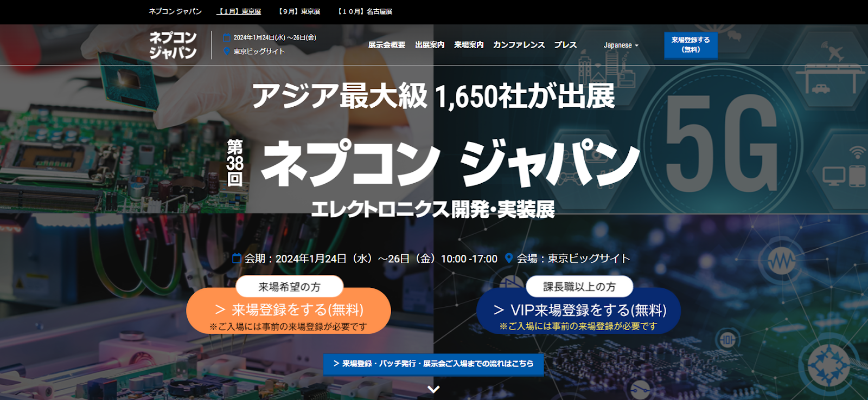Image resolution: width=868 pixels, height=400 pixels.
Task: Click 来場登録・バッチ発行 入場までの流れはこちら button
Action: pos(433,364)
